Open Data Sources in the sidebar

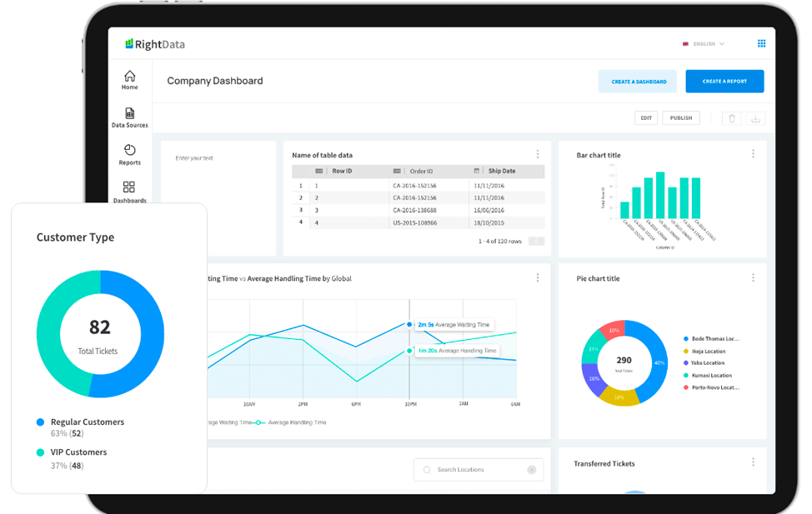point(129,117)
